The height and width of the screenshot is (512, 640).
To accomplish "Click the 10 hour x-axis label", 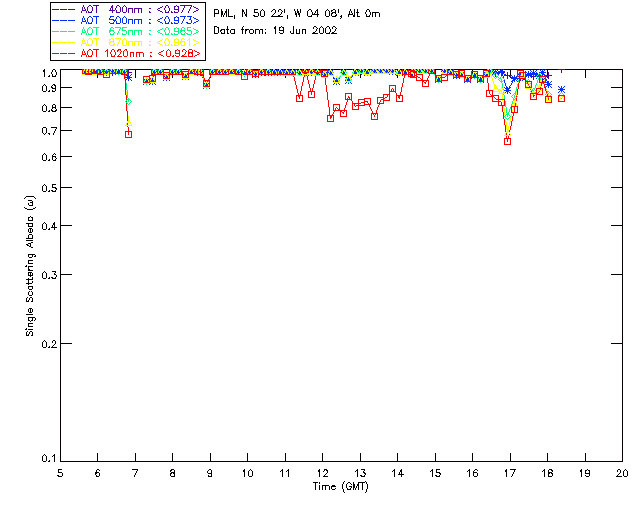I will pyautogui.click(x=247, y=473).
